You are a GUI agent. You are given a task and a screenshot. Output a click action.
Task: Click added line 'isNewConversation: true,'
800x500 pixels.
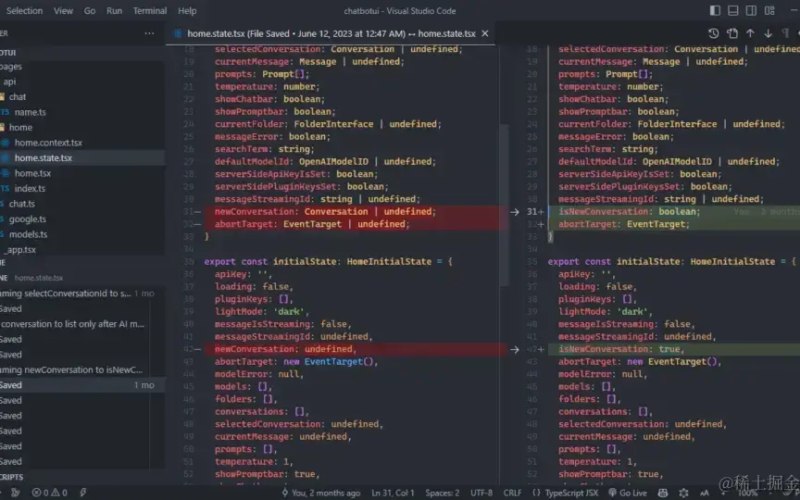pyautogui.click(x=621, y=349)
